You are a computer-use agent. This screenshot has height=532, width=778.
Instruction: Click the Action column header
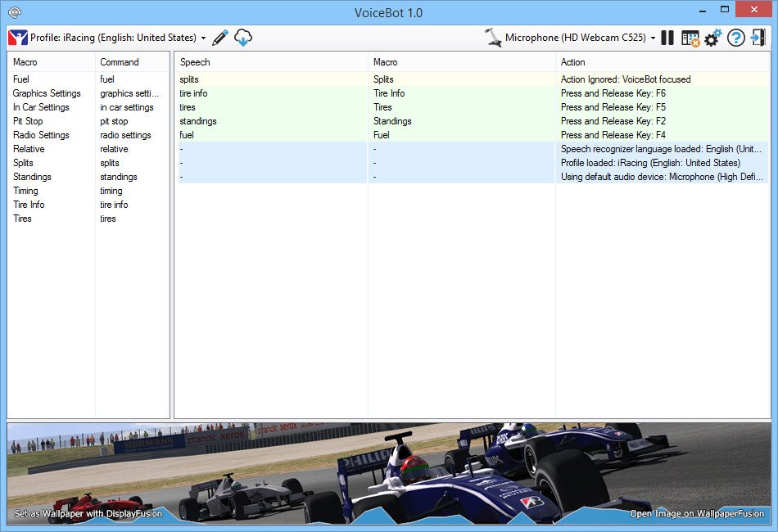(x=573, y=62)
